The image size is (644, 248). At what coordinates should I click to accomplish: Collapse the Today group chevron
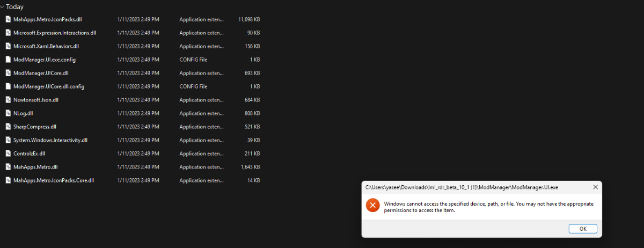(x=3, y=7)
